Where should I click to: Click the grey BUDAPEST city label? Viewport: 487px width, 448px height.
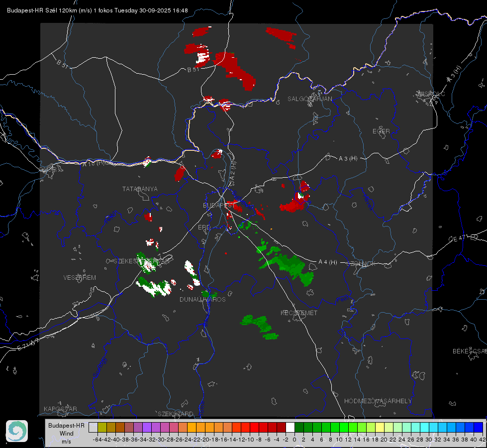point(219,205)
